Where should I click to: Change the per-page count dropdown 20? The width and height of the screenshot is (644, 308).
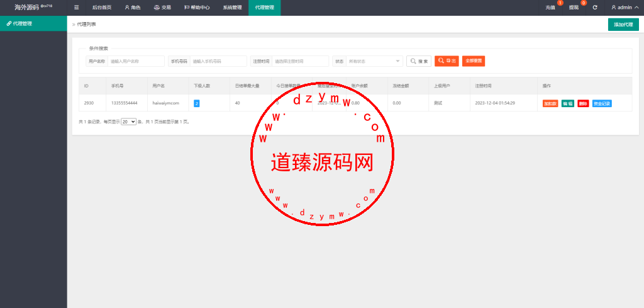pyautogui.click(x=128, y=122)
